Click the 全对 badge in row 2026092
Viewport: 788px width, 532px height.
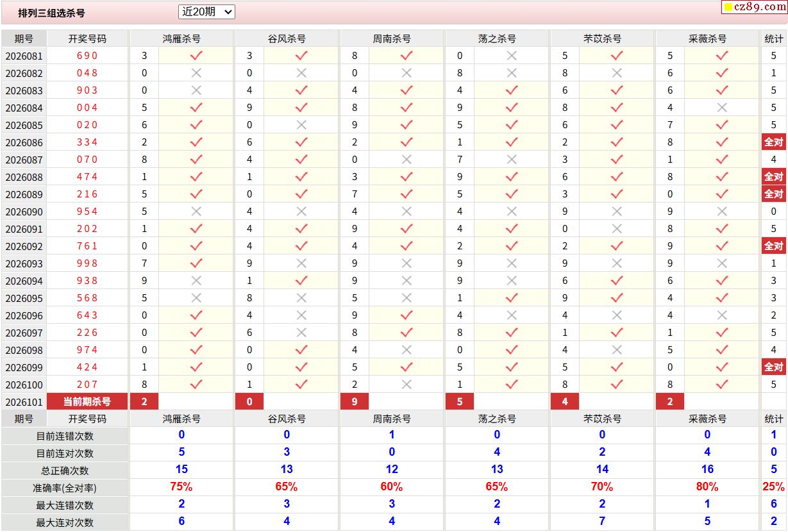773,246
